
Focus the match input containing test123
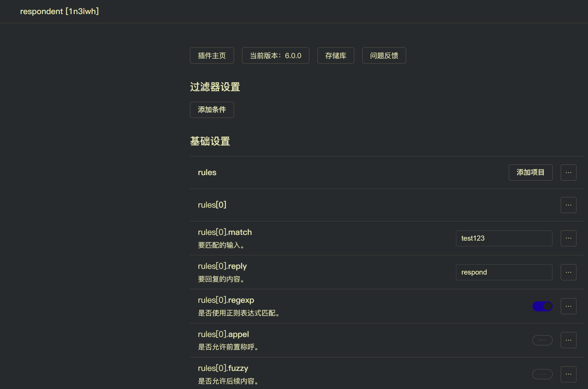(504, 238)
